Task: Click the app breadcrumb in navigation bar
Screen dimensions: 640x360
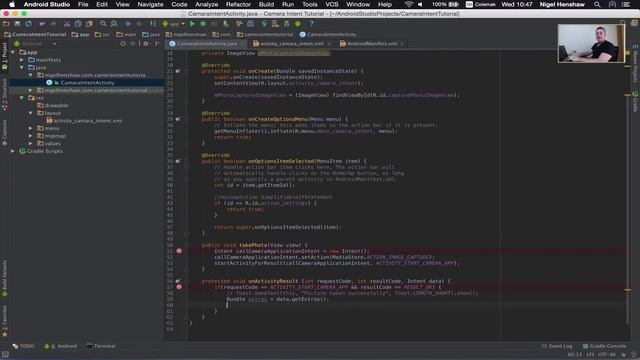Action: [x=80, y=35]
